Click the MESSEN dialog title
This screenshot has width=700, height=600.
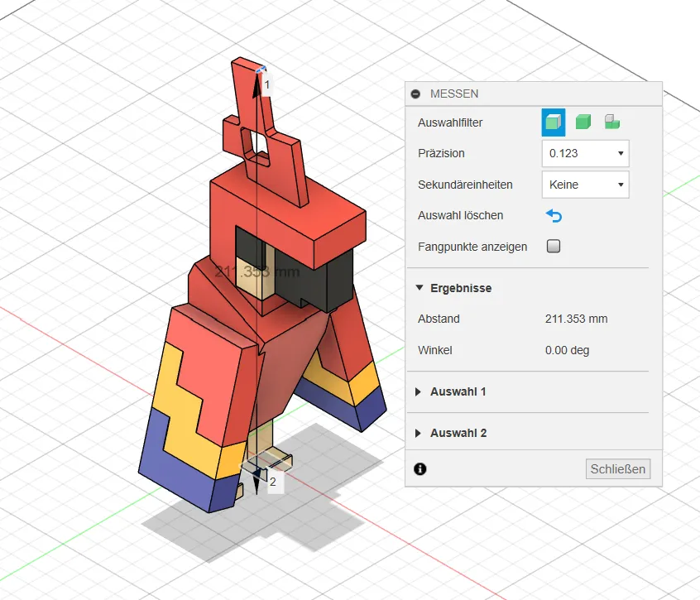(x=454, y=94)
